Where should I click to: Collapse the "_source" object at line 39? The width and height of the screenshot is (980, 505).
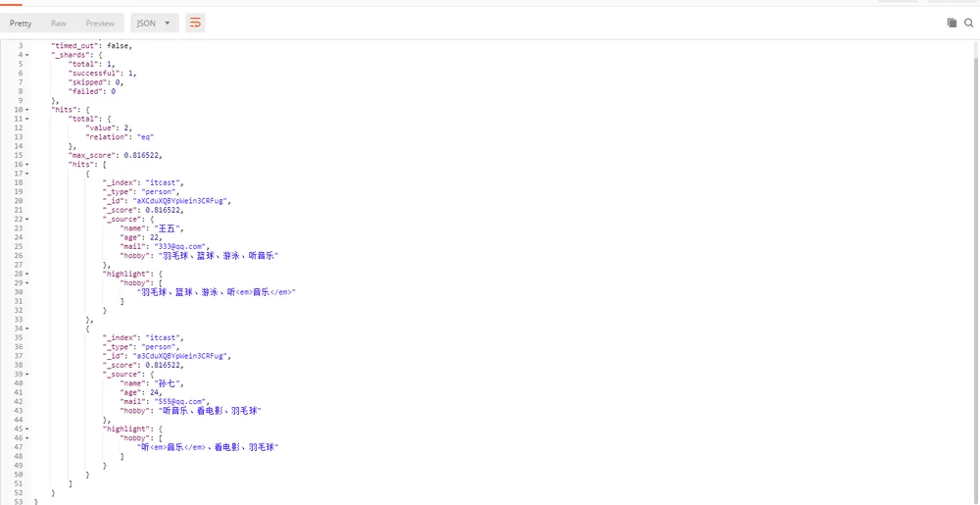[26, 375]
